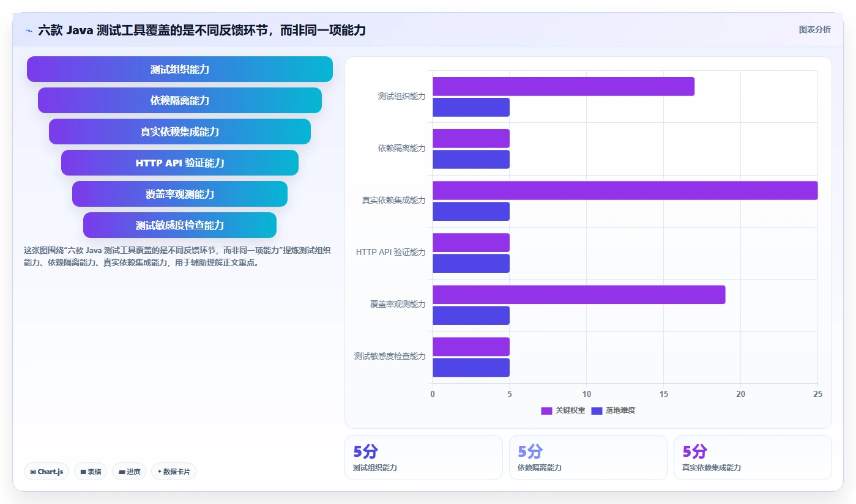
Task: Click the 图表分析 label in header
Action: (814, 29)
